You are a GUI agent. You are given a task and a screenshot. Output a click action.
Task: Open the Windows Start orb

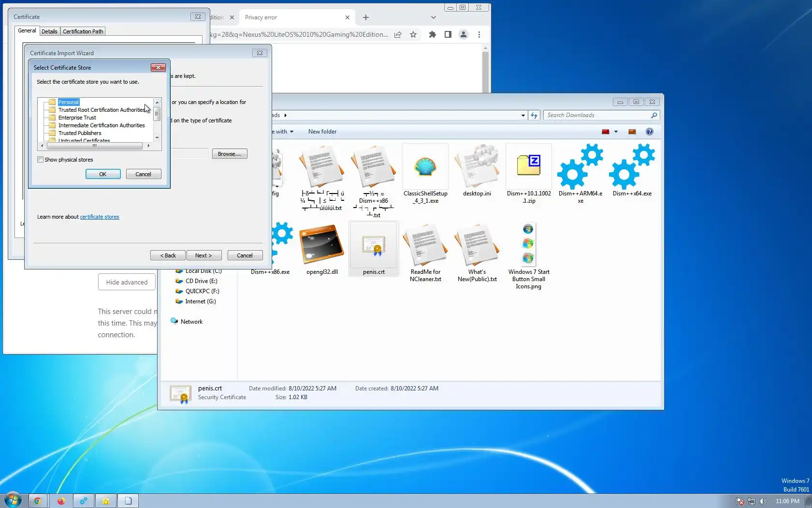pyautogui.click(x=13, y=500)
